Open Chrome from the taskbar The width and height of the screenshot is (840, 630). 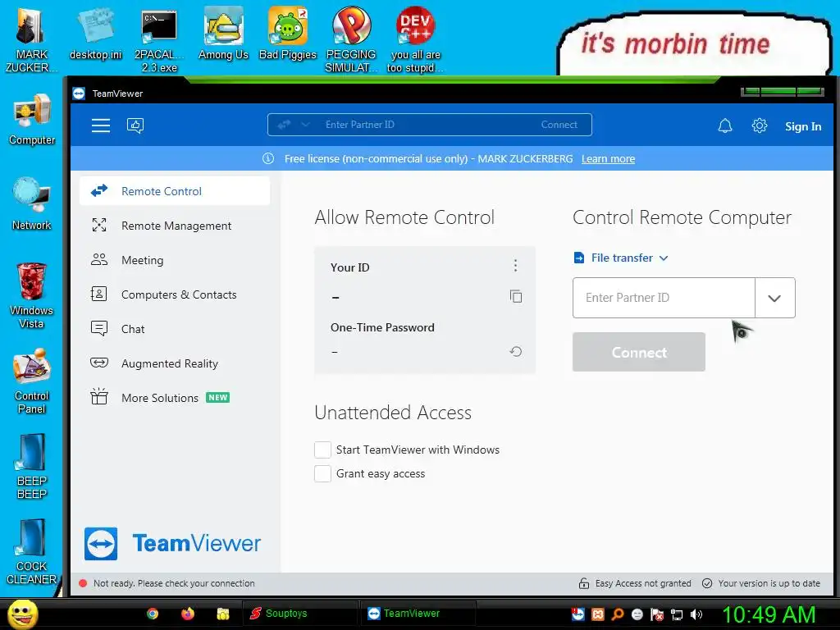153,614
